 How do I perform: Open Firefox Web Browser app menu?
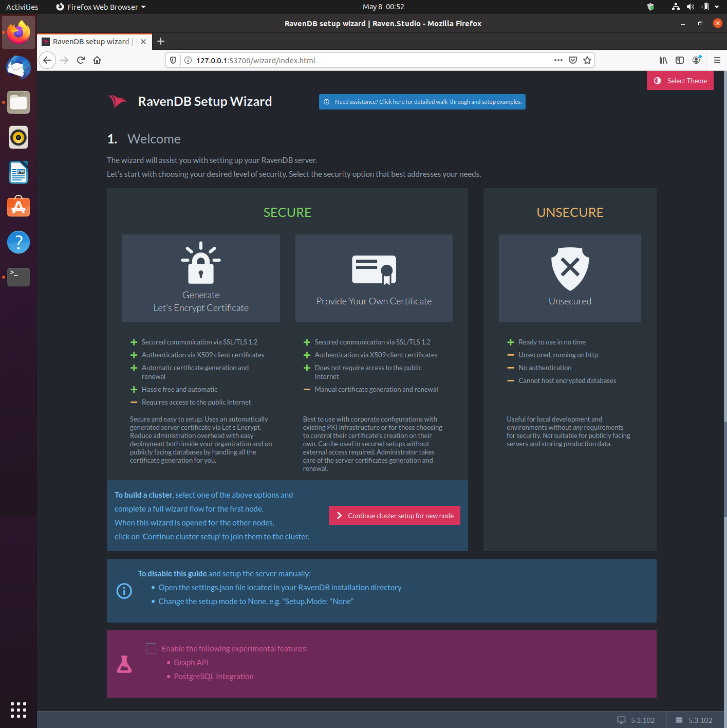pyautogui.click(x=101, y=7)
